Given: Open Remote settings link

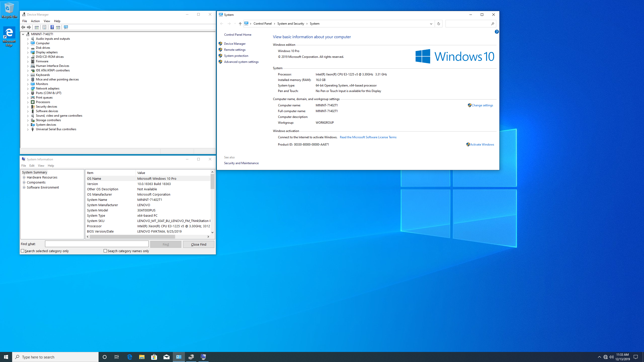Looking at the screenshot, I should [235, 50].
